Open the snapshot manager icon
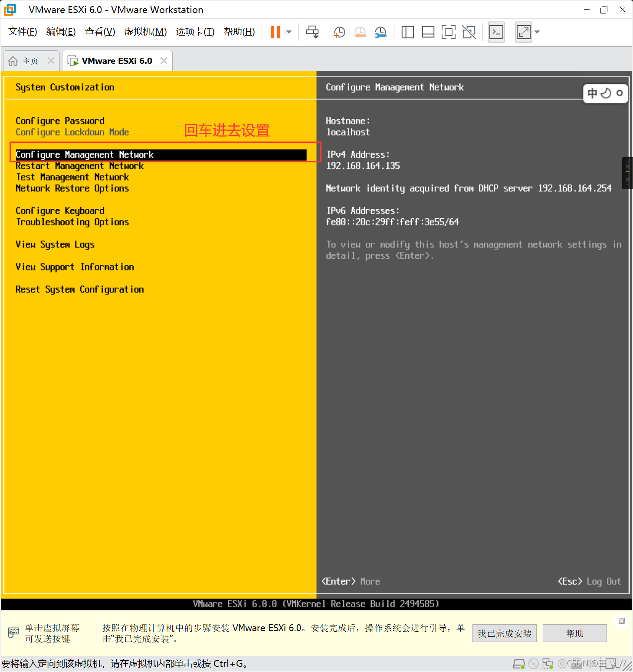The height and width of the screenshot is (672, 633). click(380, 32)
